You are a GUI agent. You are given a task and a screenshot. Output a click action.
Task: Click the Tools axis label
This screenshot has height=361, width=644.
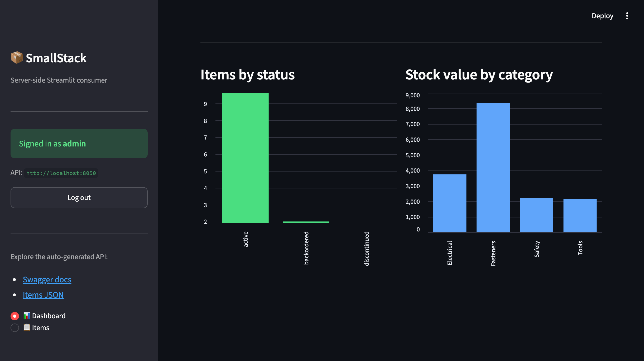tap(580, 248)
